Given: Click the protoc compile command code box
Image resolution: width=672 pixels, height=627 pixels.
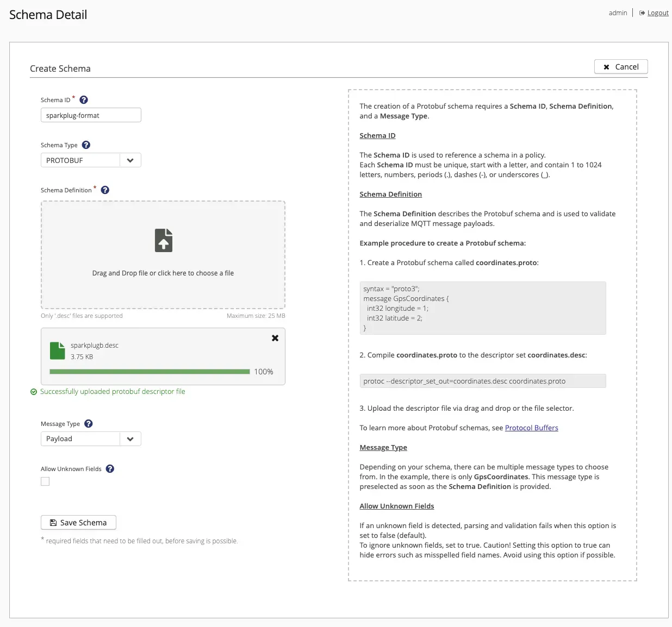Looking at the screenshot, I should 482,381.
